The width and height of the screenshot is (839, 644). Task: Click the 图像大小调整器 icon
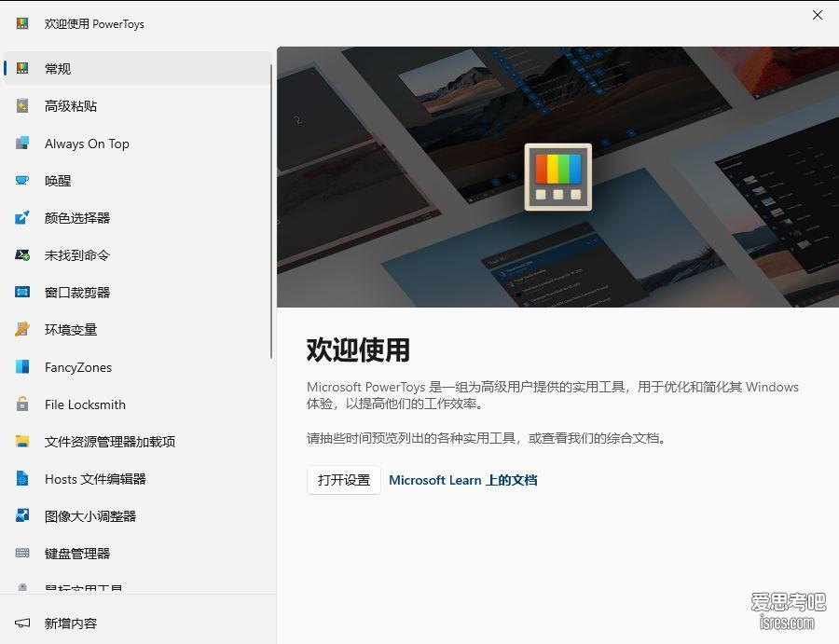click(x=22, y=515)
